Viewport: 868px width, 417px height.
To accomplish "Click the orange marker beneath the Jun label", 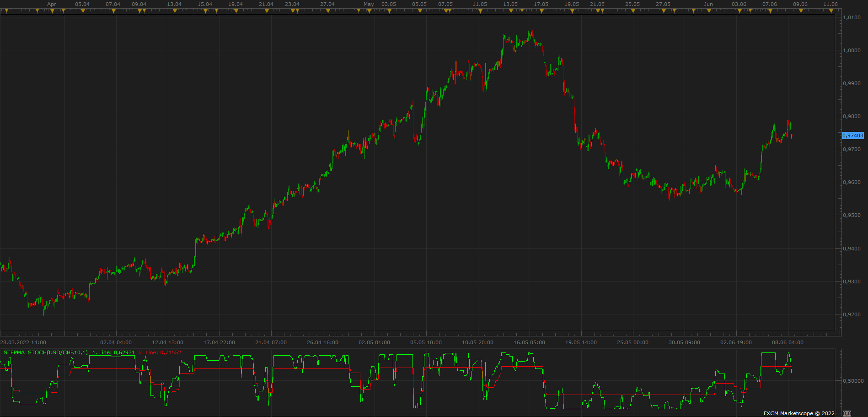I will click(709, 11).
